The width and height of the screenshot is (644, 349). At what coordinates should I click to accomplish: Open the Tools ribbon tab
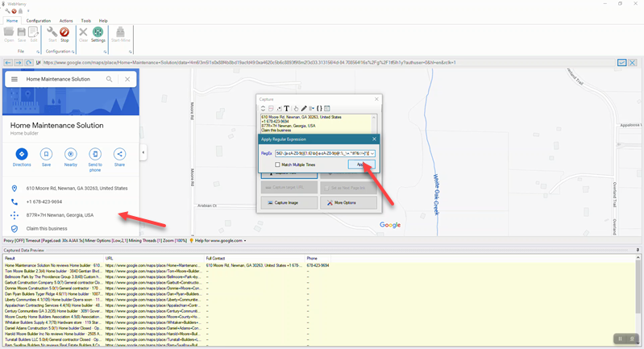(85, 20)
